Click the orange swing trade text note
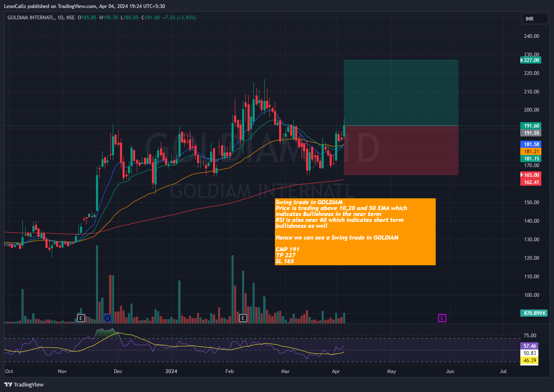Image resolution: width=554 pixels, height=392 pixels. (355, 232)
